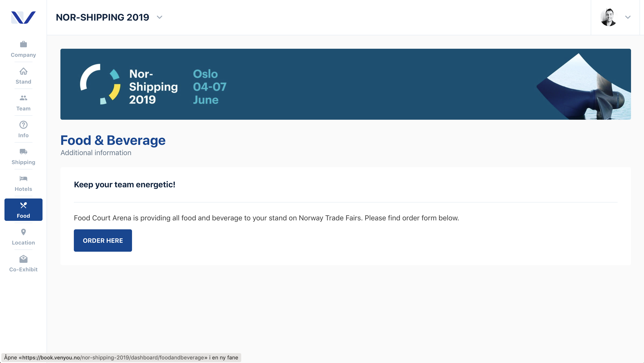
Task: Click the Food utensils icon
Action: tap(23, 205)
